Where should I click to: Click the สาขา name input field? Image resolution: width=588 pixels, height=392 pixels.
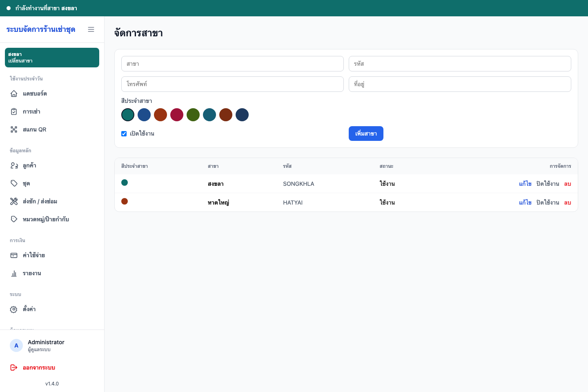[x=232, y=64]
